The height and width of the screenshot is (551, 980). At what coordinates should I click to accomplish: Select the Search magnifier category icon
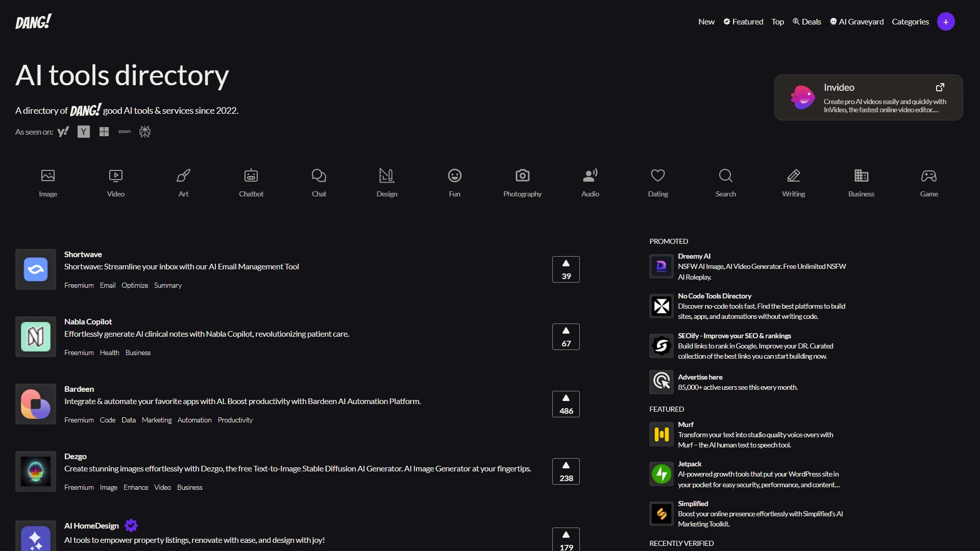point(725,176)
